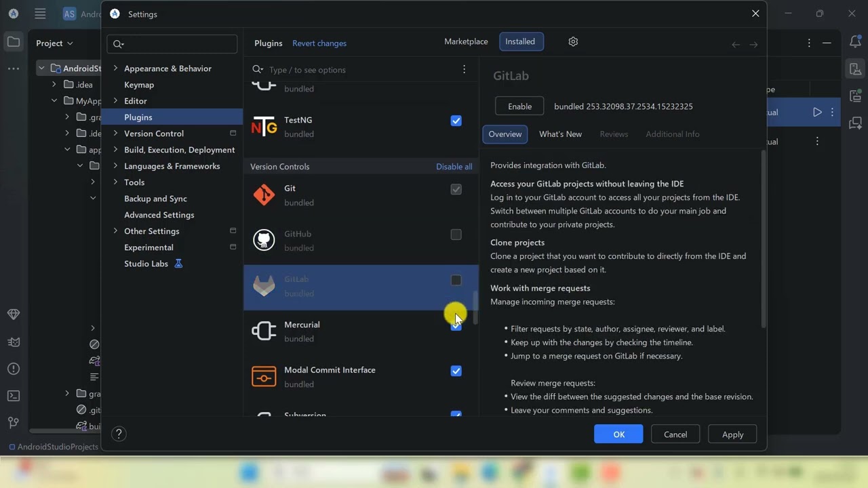868x488 pixels.
Task: Expand Appearance & Behavior settings
Action: 115,68
